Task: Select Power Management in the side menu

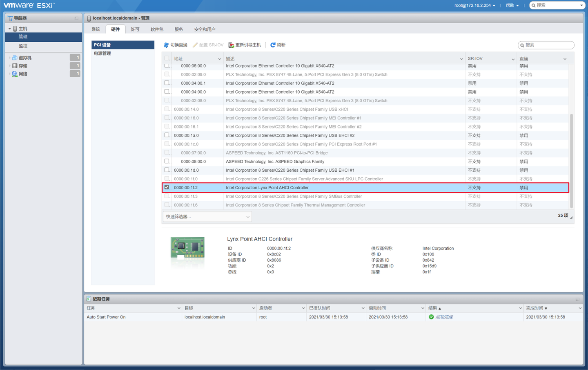Action: 123,54
